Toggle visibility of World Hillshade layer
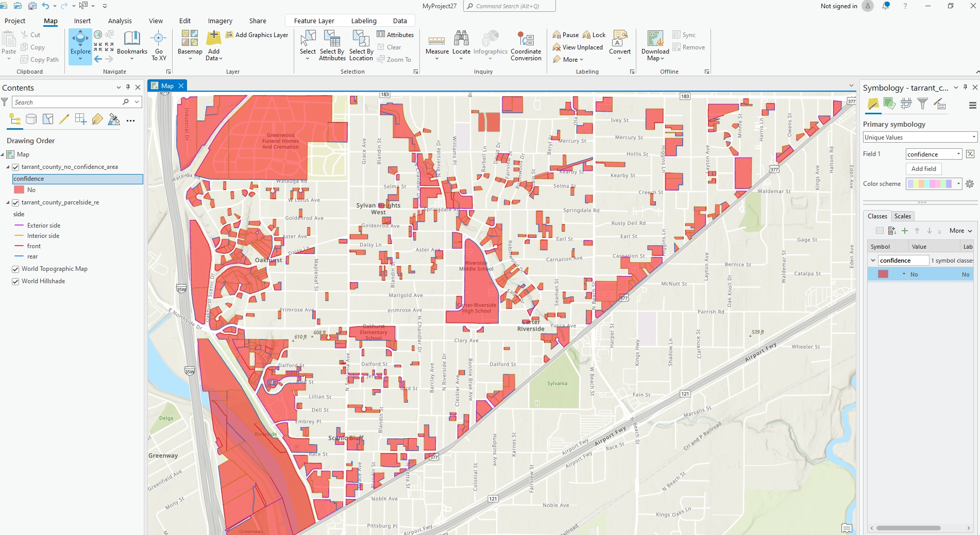 click(16, 281)
